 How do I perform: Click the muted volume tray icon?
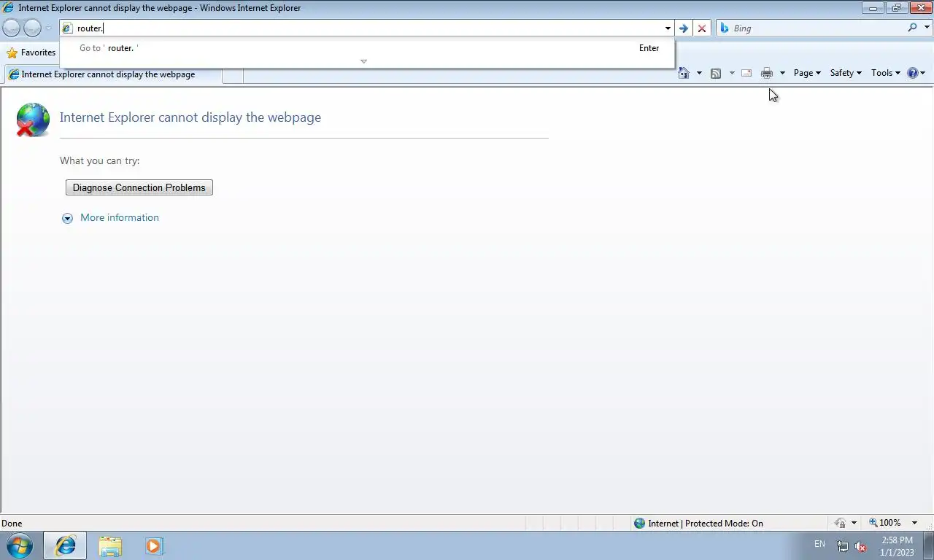[860, 546]
